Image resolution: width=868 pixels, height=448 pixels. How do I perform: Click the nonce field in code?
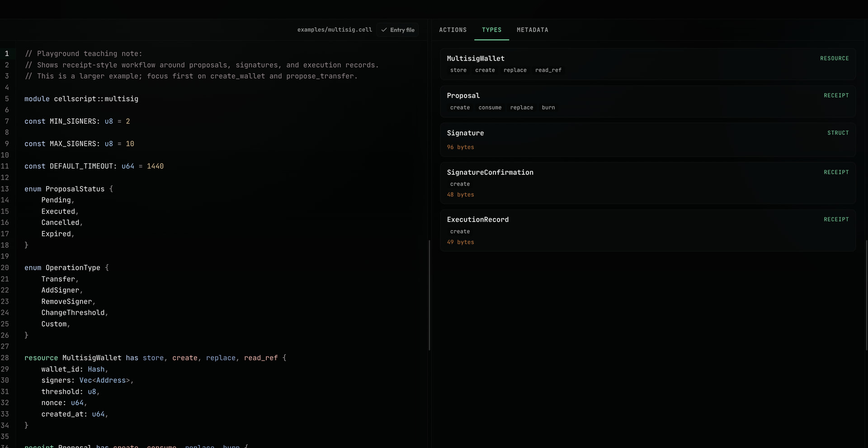coord(52,403)
